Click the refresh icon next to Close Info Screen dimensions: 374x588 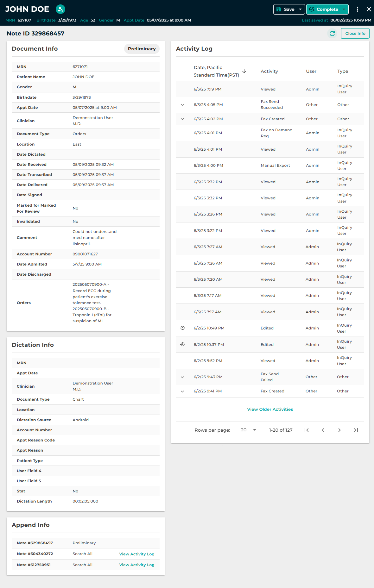pyautogui.click(x=332, y=34)
